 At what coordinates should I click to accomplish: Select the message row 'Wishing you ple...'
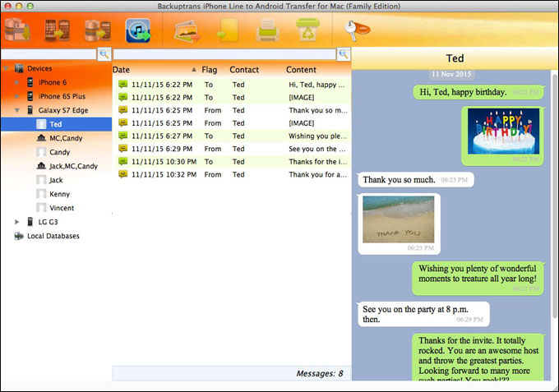click(232, 136)
